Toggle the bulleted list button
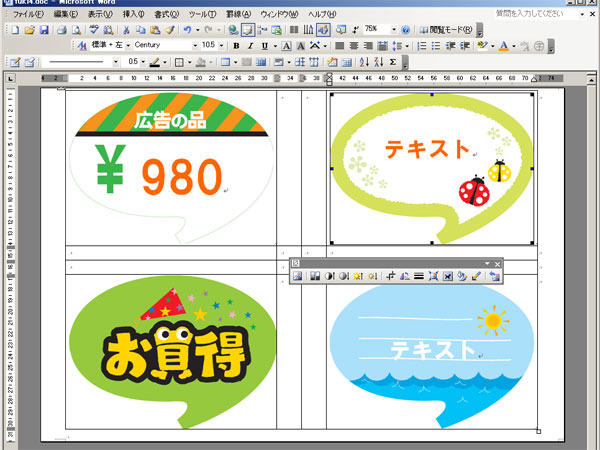 (436, 46)
